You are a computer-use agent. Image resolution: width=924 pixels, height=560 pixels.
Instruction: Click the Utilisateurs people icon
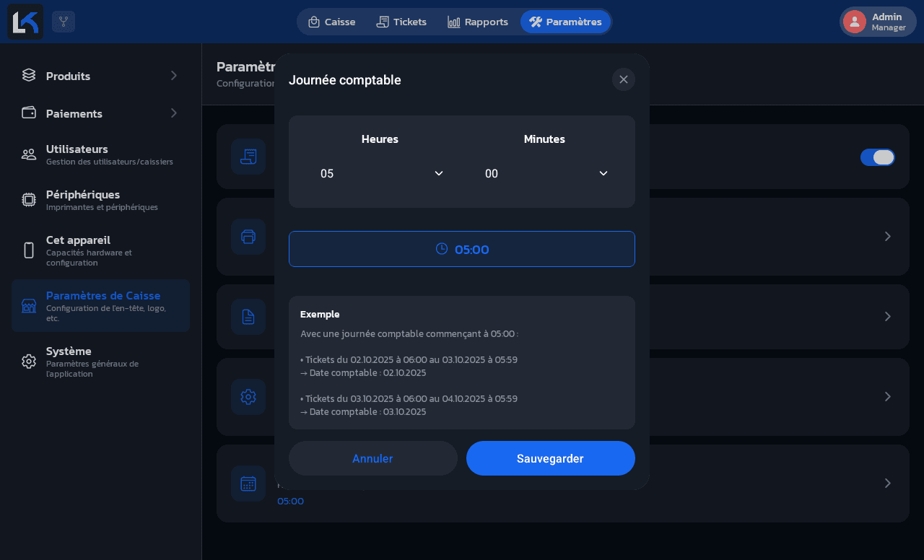click(x=29, y=154)
